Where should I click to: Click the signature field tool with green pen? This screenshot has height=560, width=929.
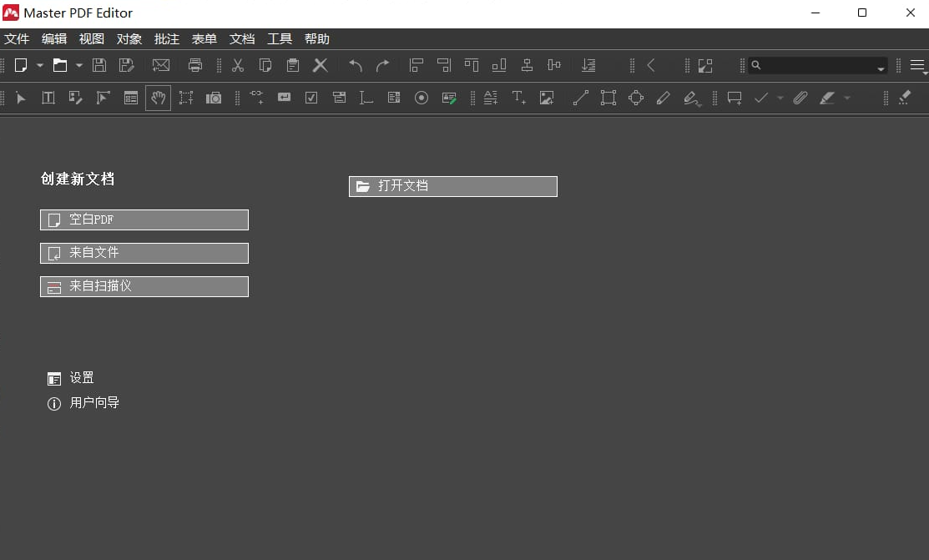coord(449,98)
